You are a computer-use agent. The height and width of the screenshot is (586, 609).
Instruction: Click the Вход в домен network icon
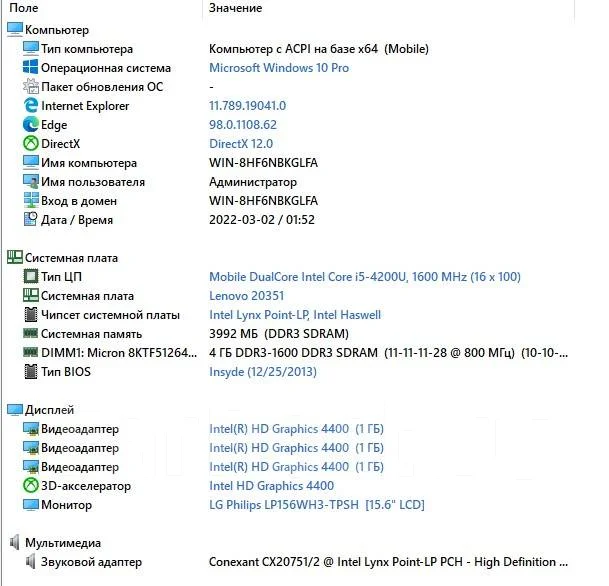[x=31, y=201]
